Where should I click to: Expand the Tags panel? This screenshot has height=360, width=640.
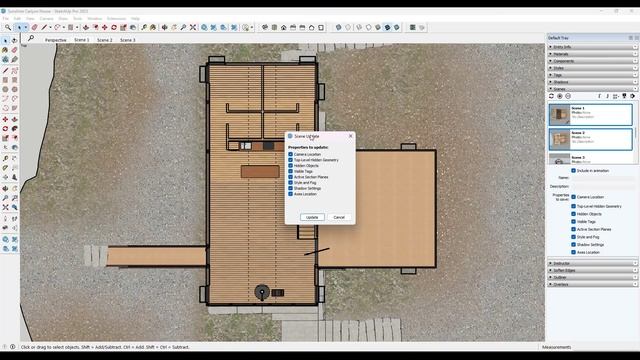[x=592, y=75]
